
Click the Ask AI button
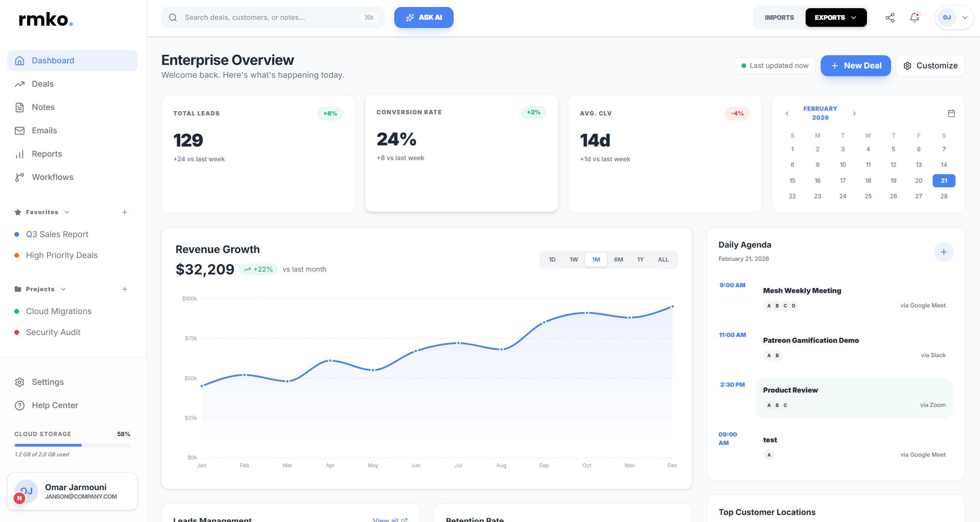pos(423,17)
